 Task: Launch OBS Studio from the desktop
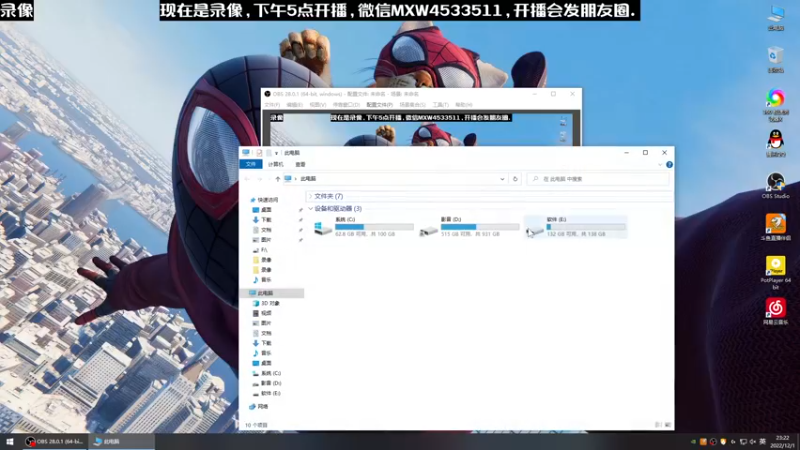coord(776,185)
